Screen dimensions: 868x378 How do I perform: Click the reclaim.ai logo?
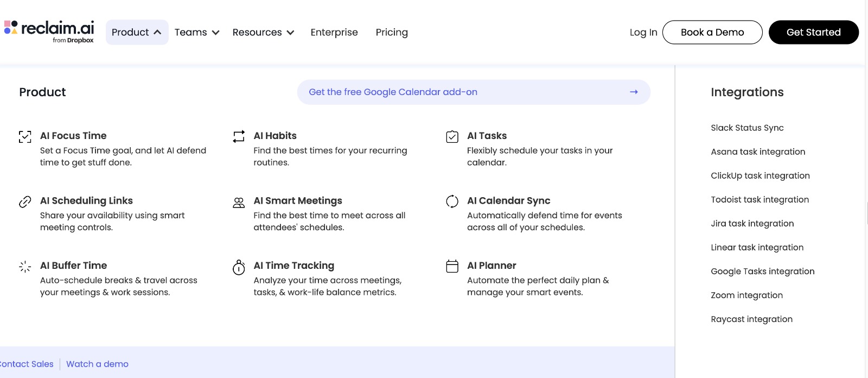click(x=49, y=30)
